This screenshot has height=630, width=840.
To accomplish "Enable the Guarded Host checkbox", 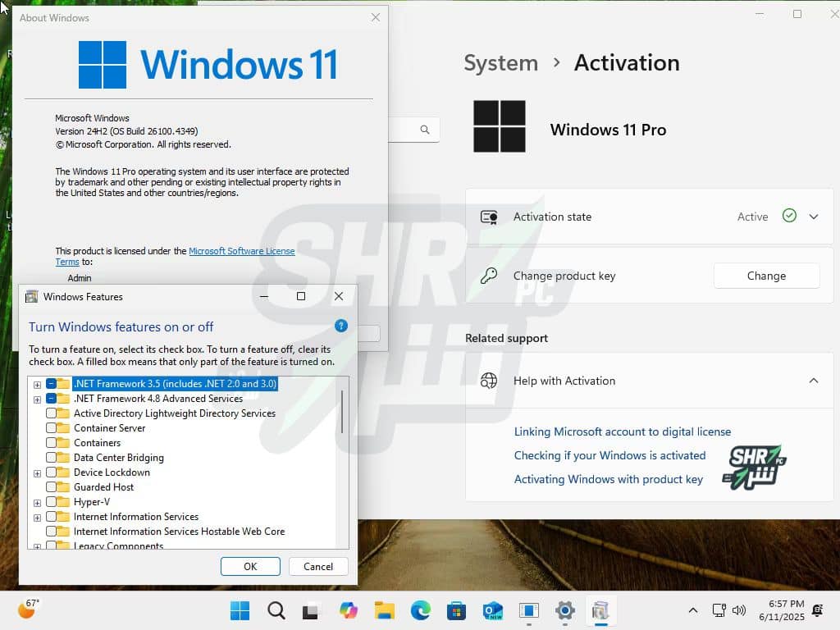I will [52, 487].
